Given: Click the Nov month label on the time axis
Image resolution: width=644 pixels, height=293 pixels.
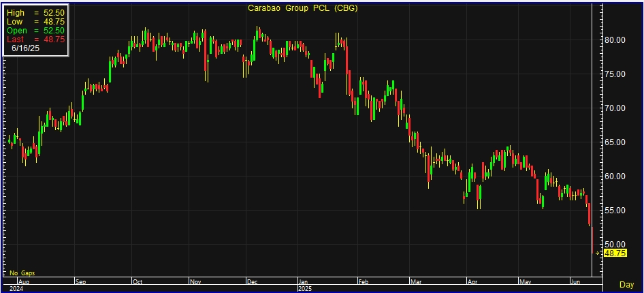Looking at the screenshot, I should tap(195, 282).
